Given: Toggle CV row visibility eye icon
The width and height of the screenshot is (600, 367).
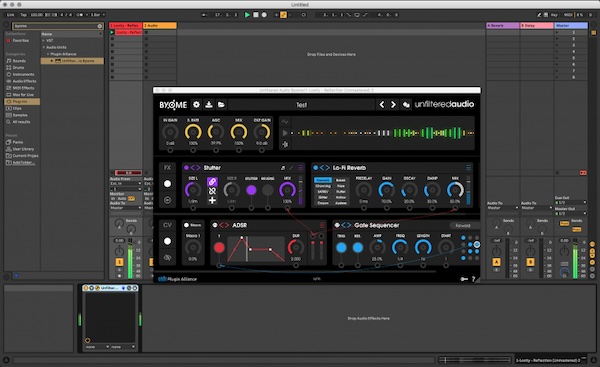Looking at the screenshot, I should coord(167,258).
